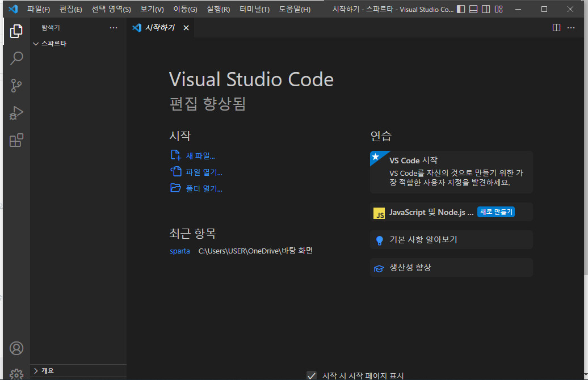Open the 선택 영역(S) menu
Viewport: 588px width, 380px height.
click(111, 9)
